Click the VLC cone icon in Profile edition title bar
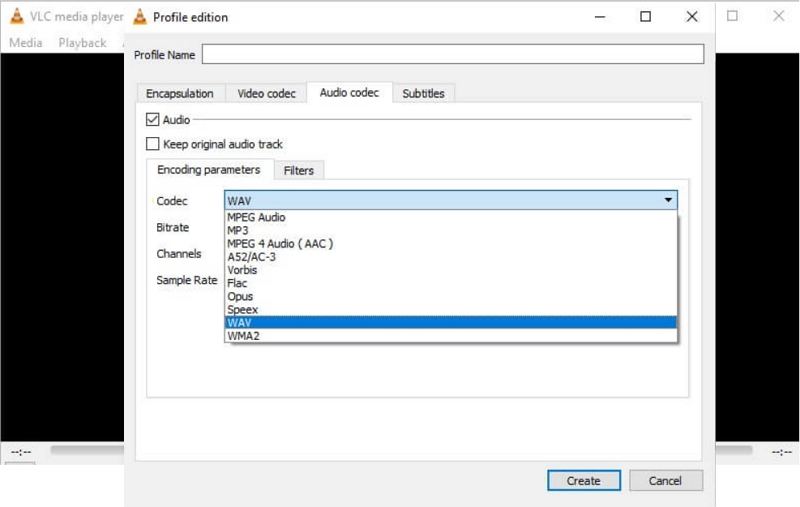The height and width of the screenshot is (507, 800). click(x=140, y=17)
